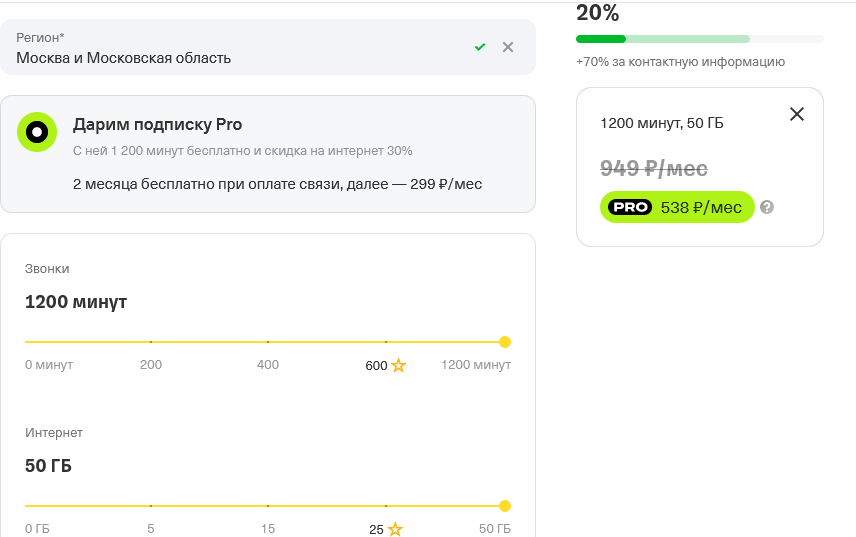Click the star icon next to 25 GB
856x537 pixels.
coord(395,530)
